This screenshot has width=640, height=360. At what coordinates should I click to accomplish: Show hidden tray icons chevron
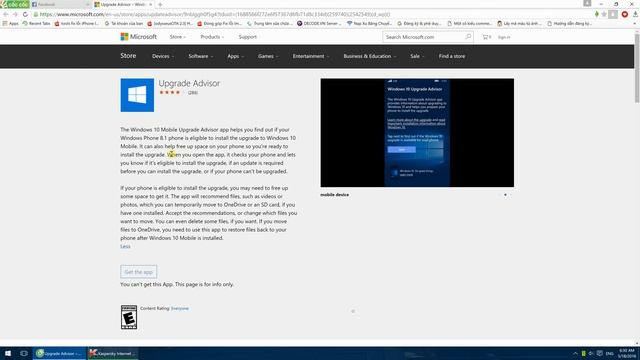coord(575,353)
